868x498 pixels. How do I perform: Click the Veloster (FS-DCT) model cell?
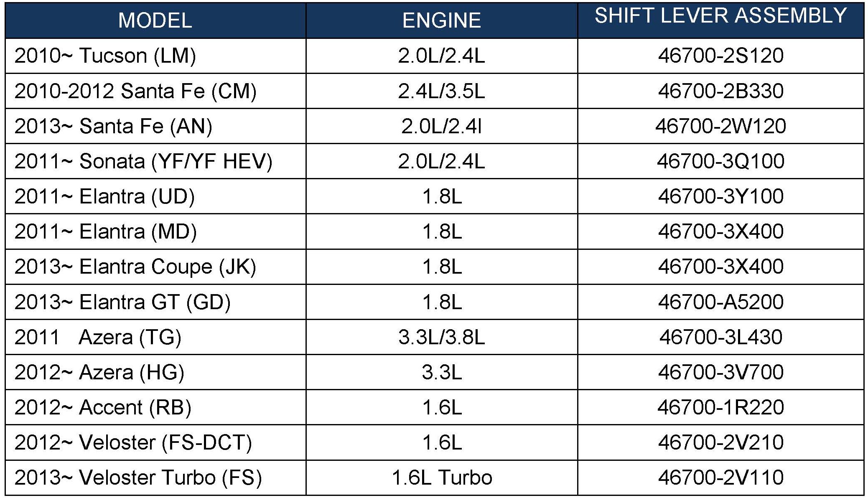(x=133, y=442)
